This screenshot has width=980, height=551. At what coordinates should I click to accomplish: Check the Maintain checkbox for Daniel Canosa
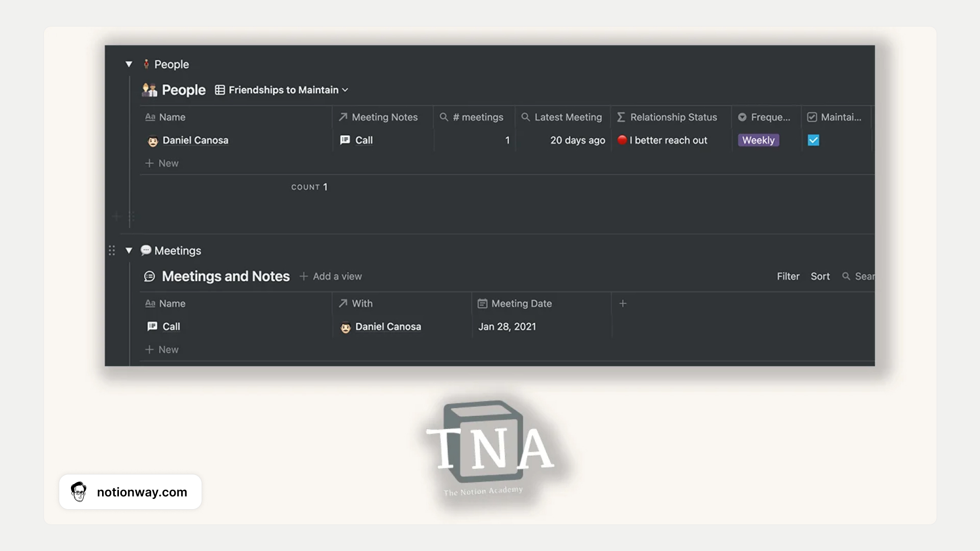coord(814,140)
